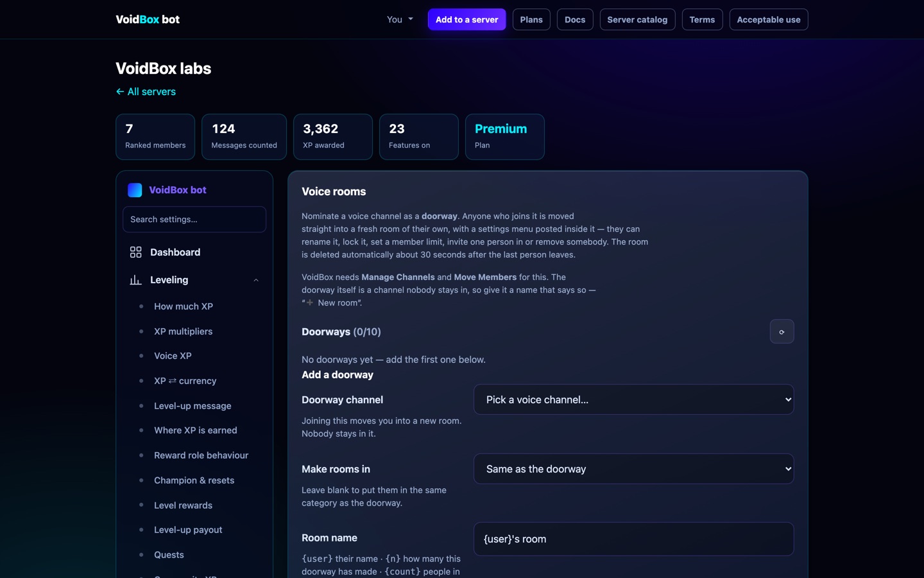Viewport: 924px width, 578px height.
Task: Open XP multipliers settings
Action: 183,331
